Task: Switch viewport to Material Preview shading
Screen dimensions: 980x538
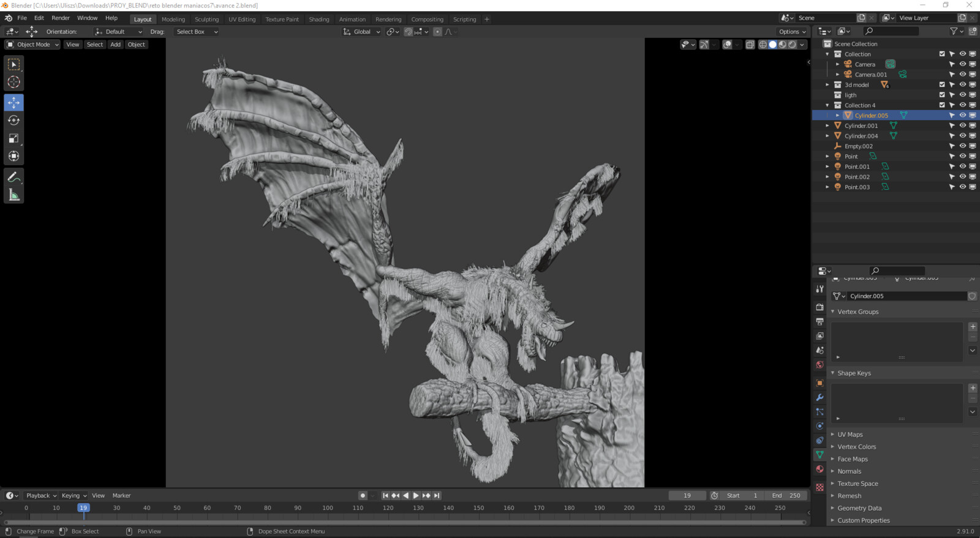Action: [782, 45]
